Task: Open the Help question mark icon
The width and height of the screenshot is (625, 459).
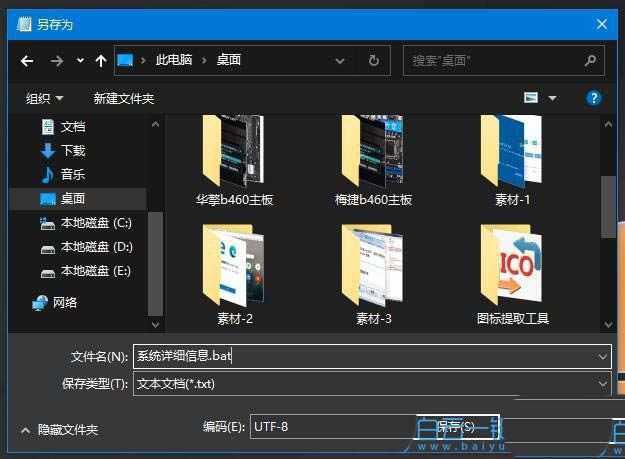Action: coord(594,98)
